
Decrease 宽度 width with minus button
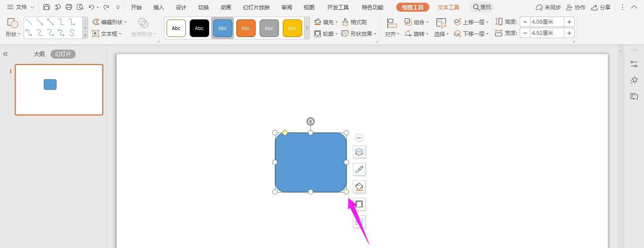click(x=525, y=33)
